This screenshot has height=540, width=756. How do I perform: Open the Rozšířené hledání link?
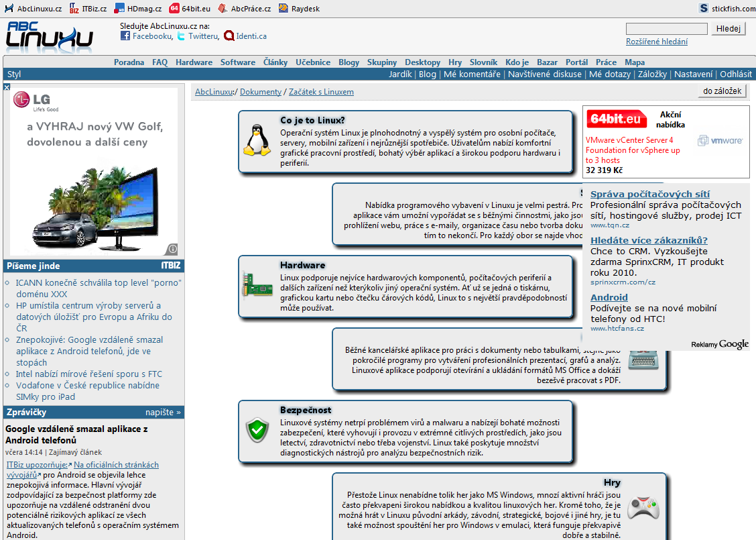click(657, 42)
